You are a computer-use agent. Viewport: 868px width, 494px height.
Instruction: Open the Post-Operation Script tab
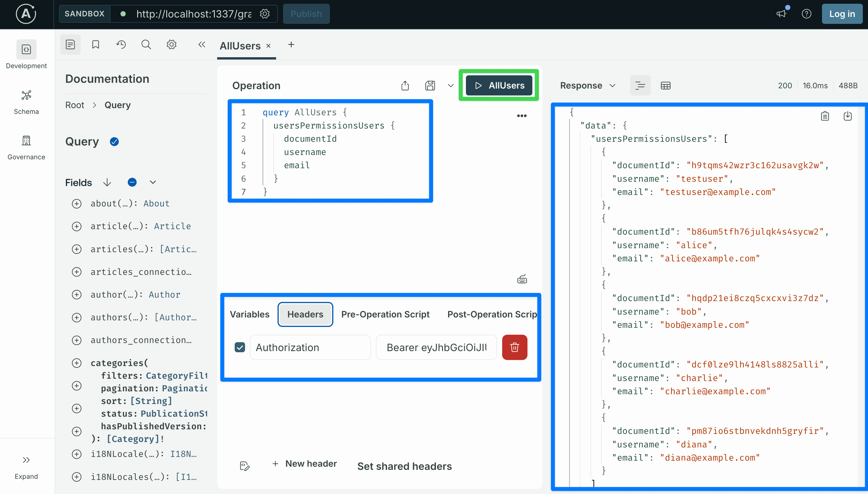[x=492, y=314]
